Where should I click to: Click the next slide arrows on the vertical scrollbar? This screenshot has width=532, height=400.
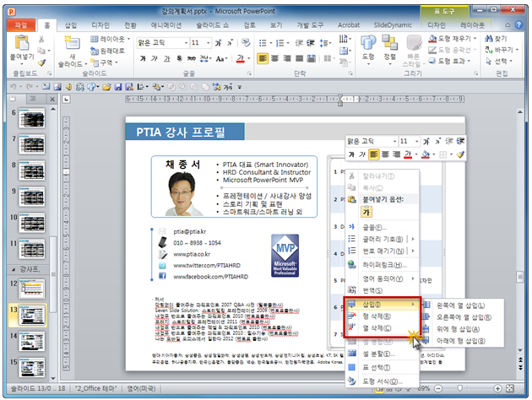(520, 367)
